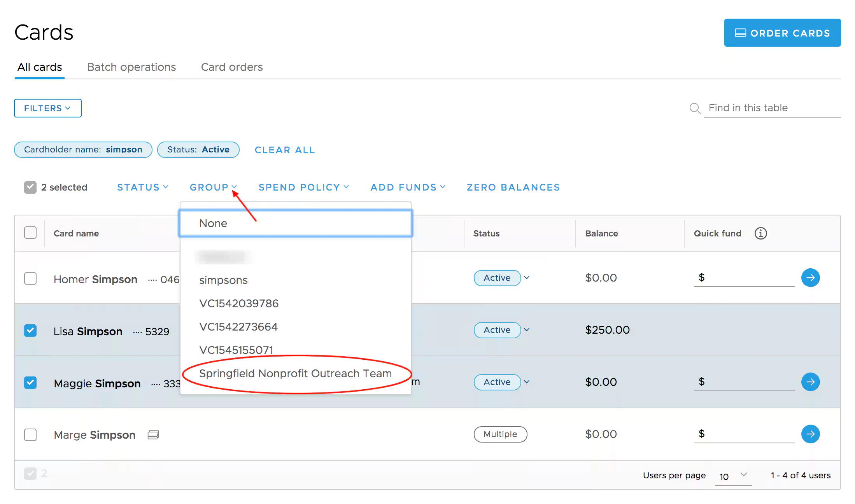The image size is (855, 504).
Task: Click Marge Simpson's multiple cards icon
Action: tap(153, 435)
